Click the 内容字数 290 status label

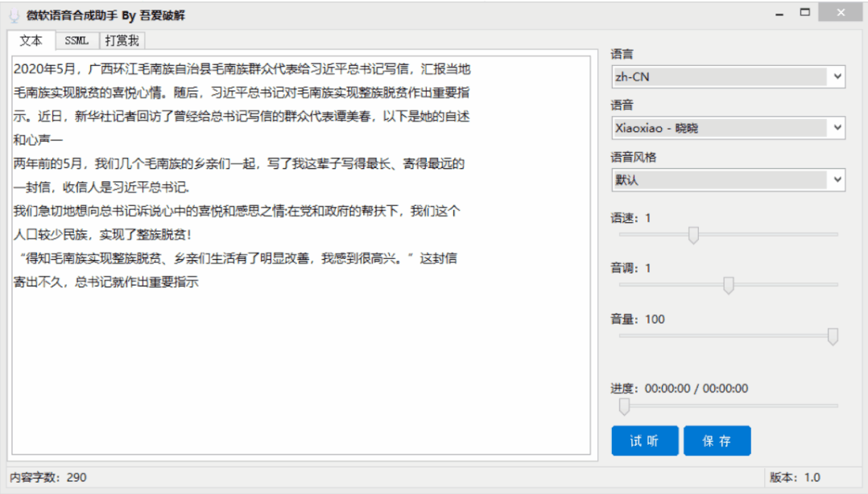[48, 478]
